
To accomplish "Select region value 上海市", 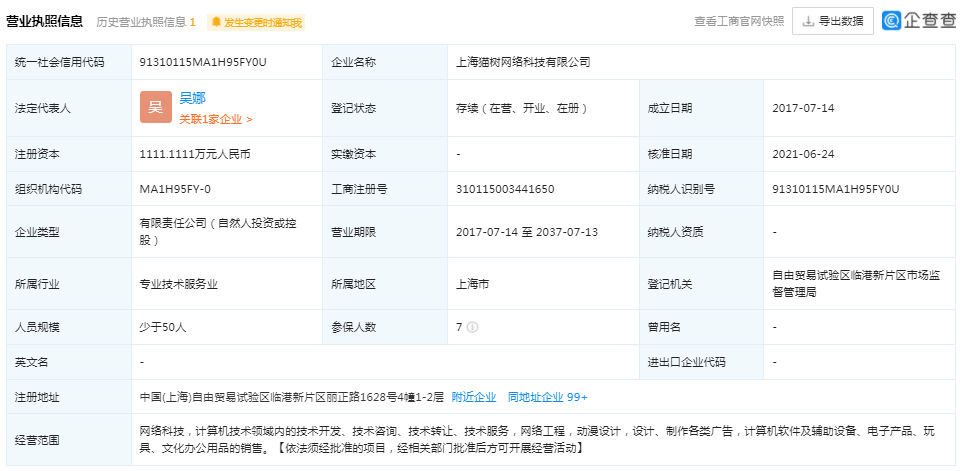I will tap(472, 285).
